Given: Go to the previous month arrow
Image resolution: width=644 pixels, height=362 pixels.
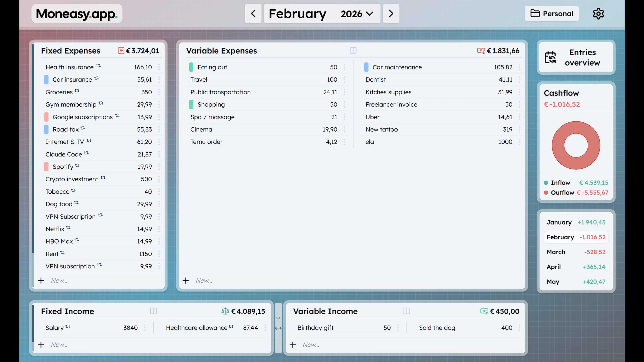Looking at the screenshot, I should point(253,14).
